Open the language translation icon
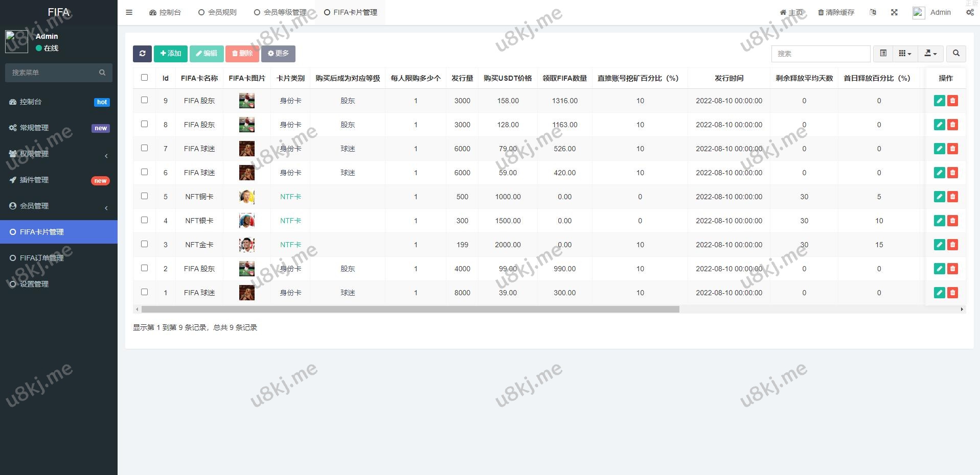The height and width of the screenshot is (475, 980). [873, 12]
